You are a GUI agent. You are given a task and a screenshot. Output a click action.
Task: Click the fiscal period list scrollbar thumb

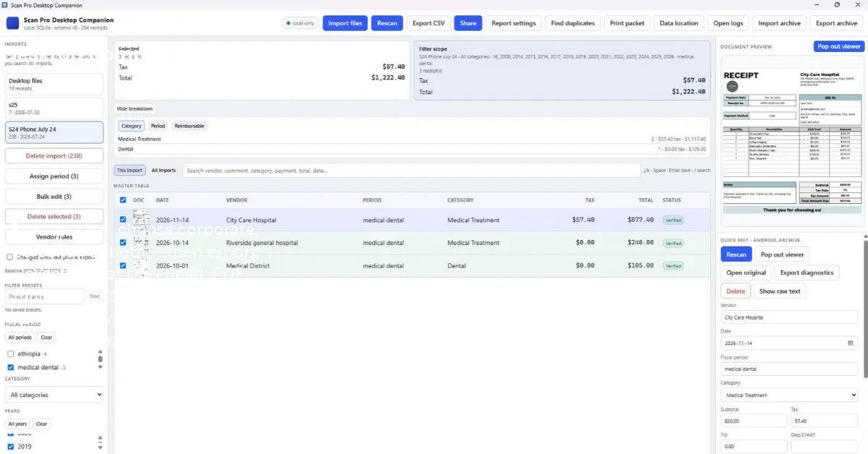click(101, 359)
